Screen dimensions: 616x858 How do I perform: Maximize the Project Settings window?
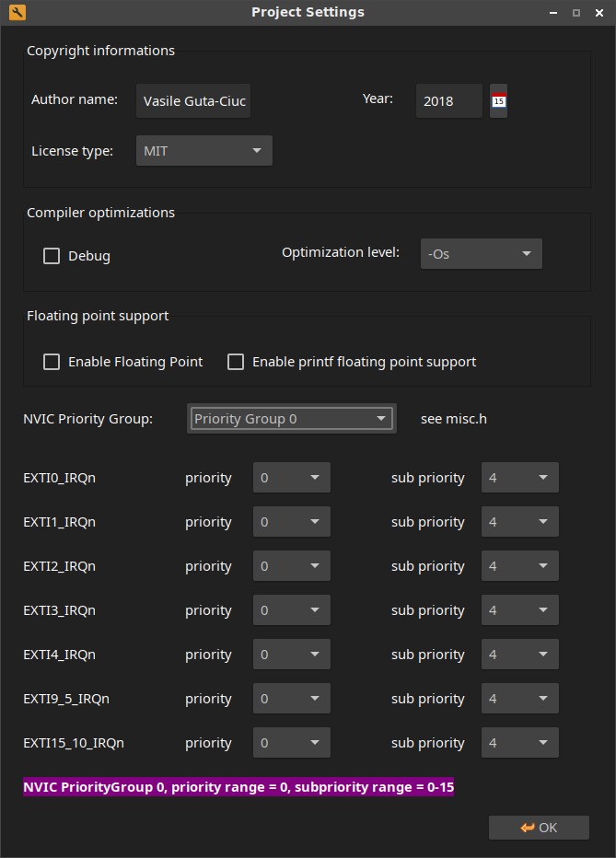(576, 13)
